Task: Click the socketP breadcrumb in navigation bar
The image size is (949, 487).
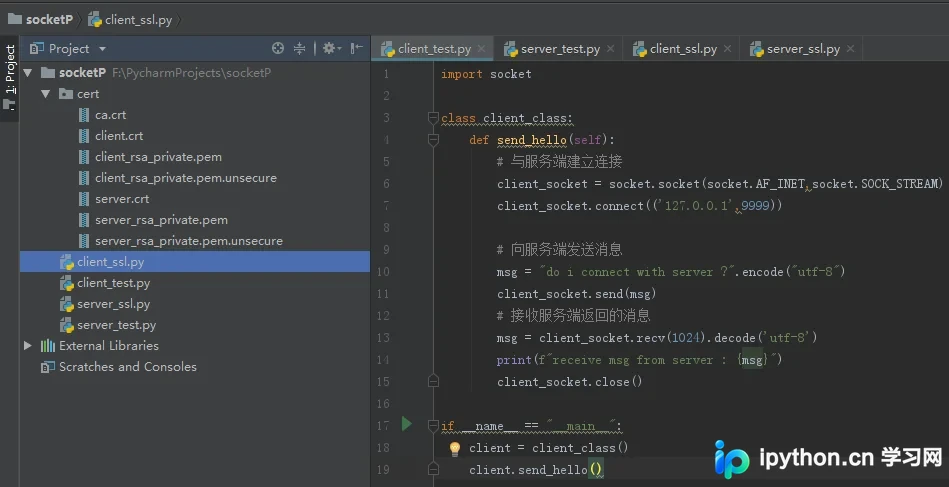Action: pyautogui.click(x=40, y=19)
